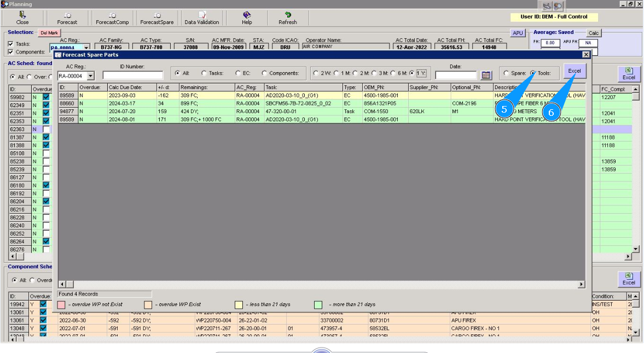The width and height of the screenshot is (644, 353).
Task: Open ForecastSpare from the toolbar
Action: [x=156, y=18]
